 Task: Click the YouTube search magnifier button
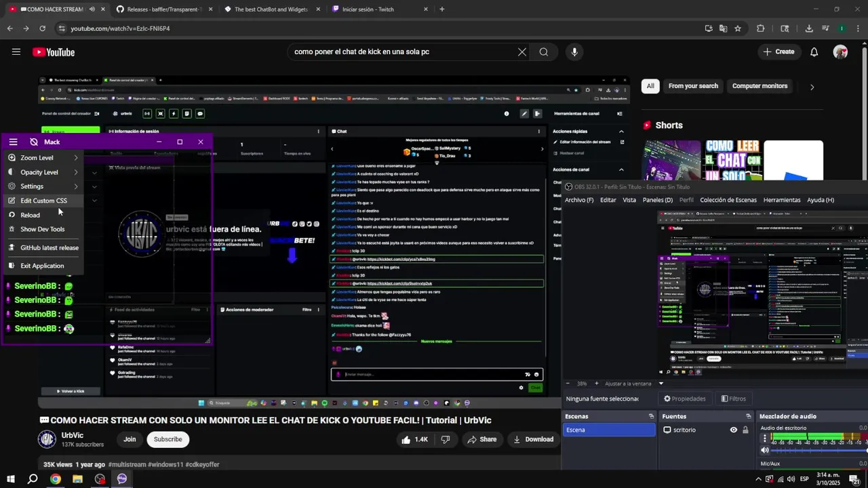[544, 52]
